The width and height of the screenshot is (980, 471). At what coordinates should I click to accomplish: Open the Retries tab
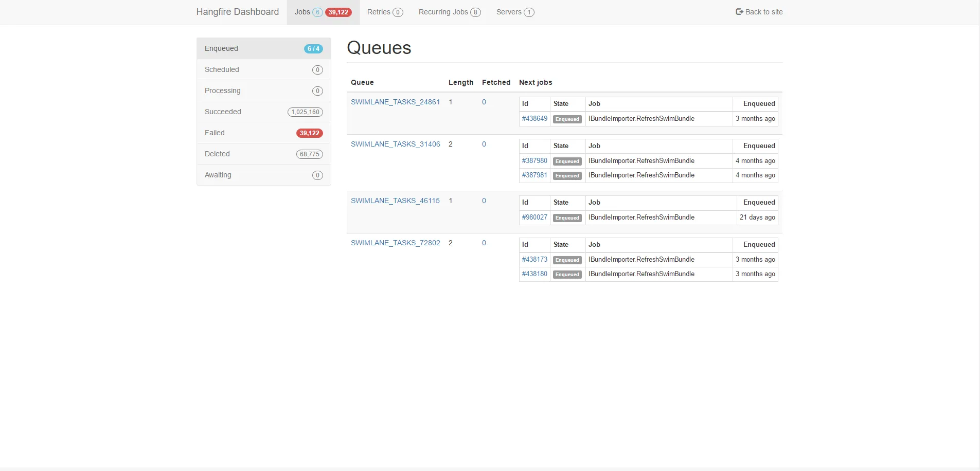click(x=385, y=12)
